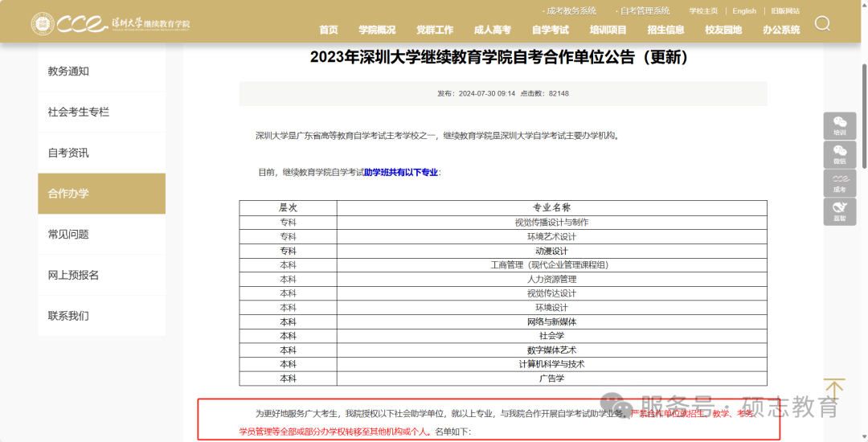Viewport: 868px width, 442px height.
Task: Select 社会考生专栏 in sidebar
Action: pyautogui.click(x=101, y=112)
